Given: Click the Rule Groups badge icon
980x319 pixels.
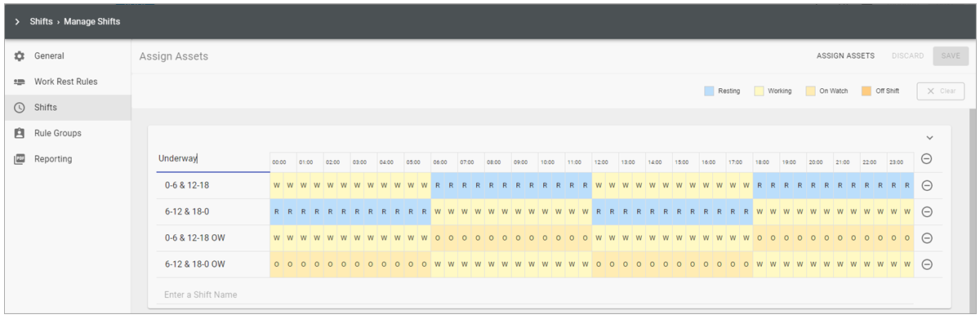Looking at the screenshot, I should pos(20,133).
